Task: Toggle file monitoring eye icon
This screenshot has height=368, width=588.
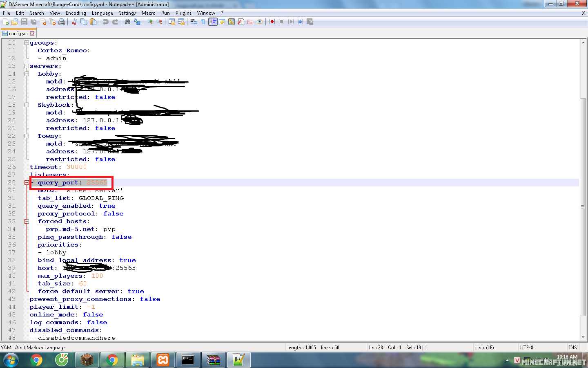Action: (x=260, y=22)
